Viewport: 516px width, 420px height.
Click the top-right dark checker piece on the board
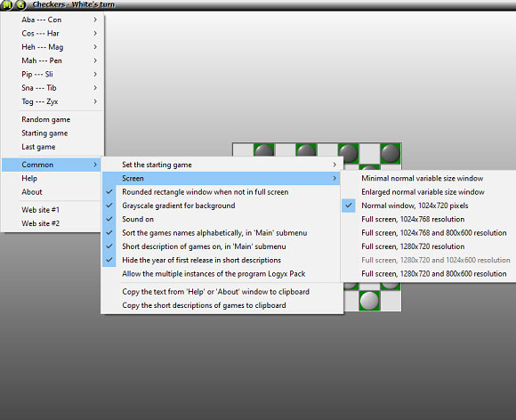tap(391, 153)
